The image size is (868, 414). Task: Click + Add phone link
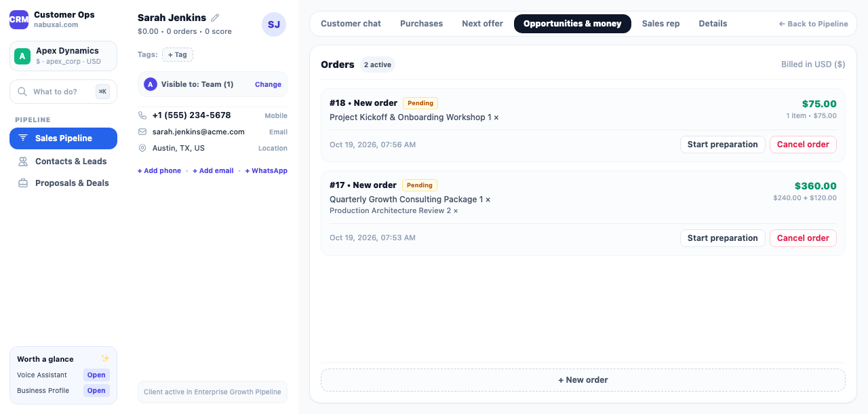pyautogui.click(x=159, y=171)
